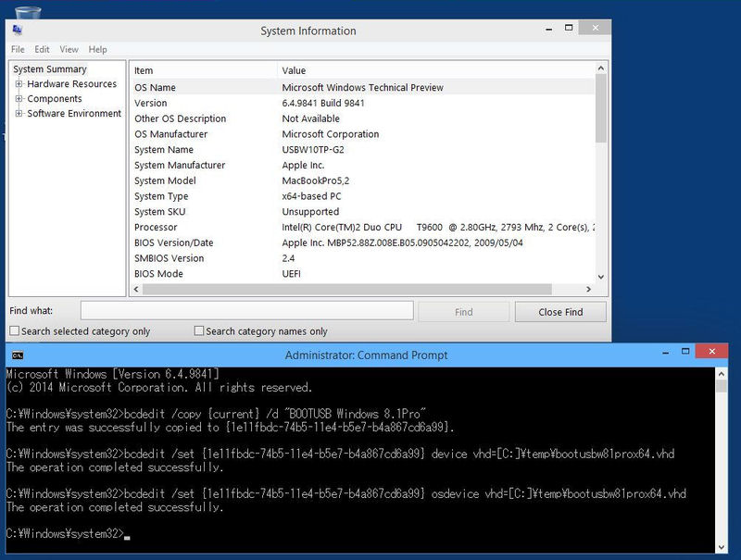Select the System Name row
741x560 pixels.
[362, 150]
